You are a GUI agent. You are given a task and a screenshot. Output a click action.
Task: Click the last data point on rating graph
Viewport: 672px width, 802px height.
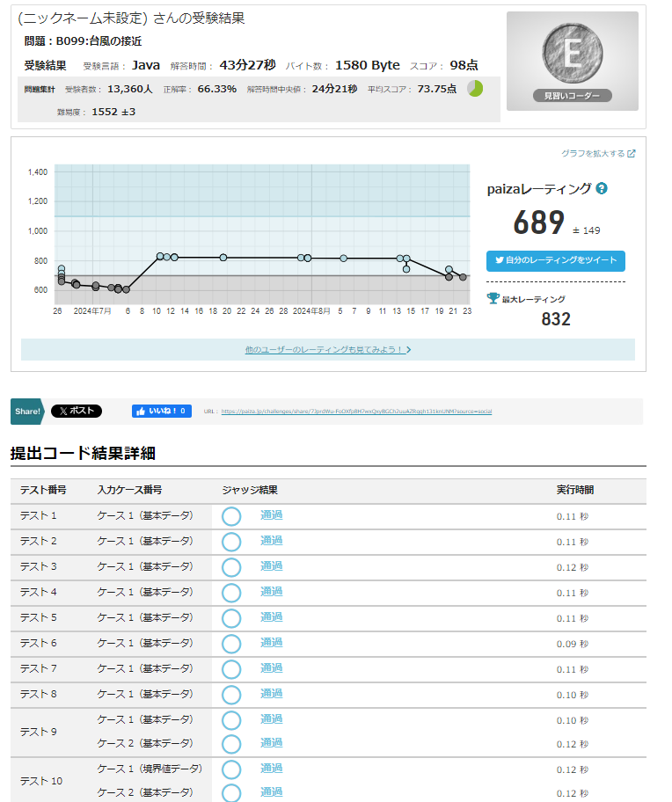[x=463, y=277]
